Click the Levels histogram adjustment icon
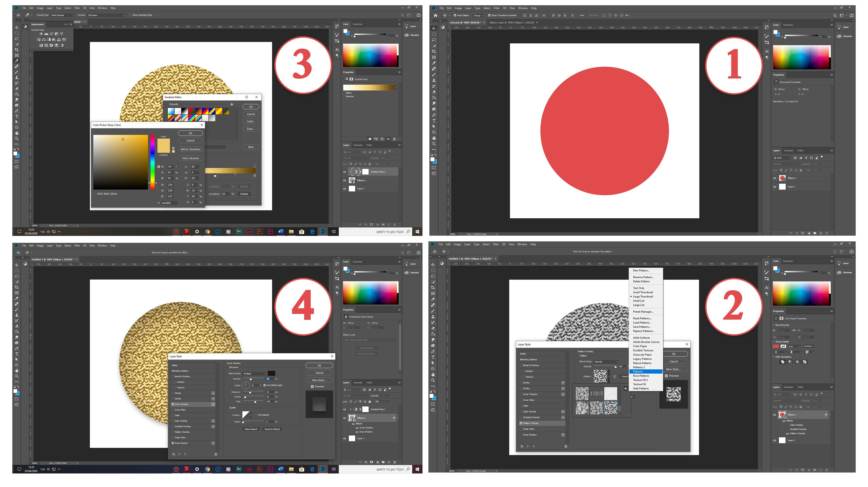The height and width of the screenshot is (487, 868). click(46, 34)
